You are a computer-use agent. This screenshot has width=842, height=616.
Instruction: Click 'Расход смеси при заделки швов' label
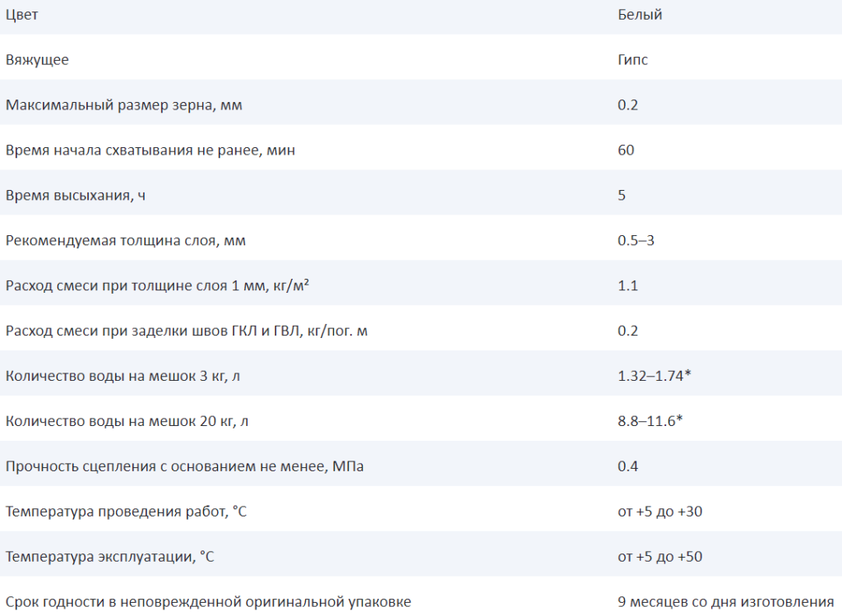(192, 331)
